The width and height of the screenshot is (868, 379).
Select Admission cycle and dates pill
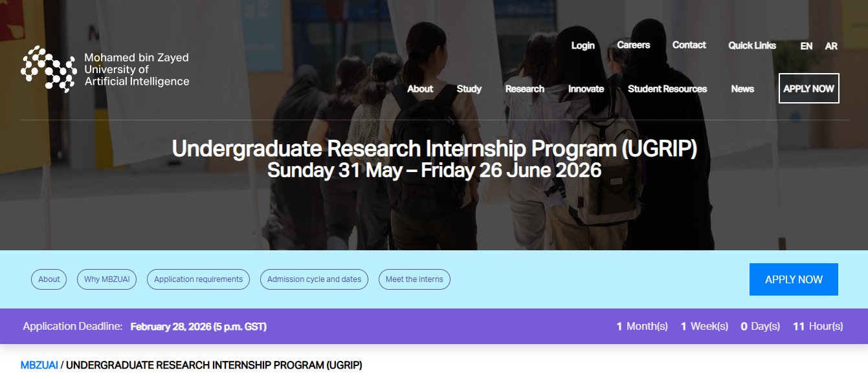pyautogui.click(x=314, y=279)
